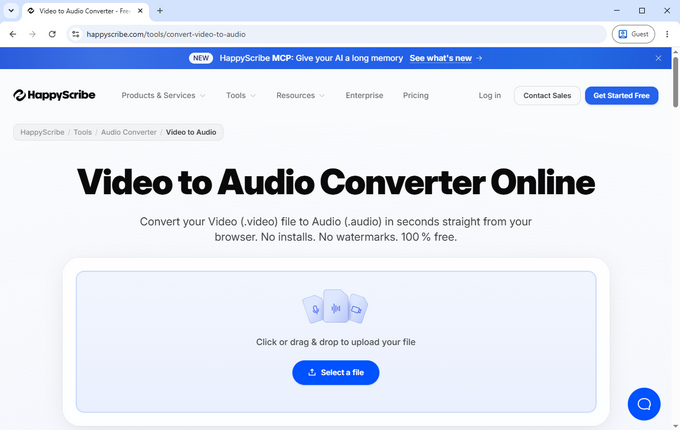680x430 pixels.
Task: Click the Get Started Free button
Action: click(621, 95)
